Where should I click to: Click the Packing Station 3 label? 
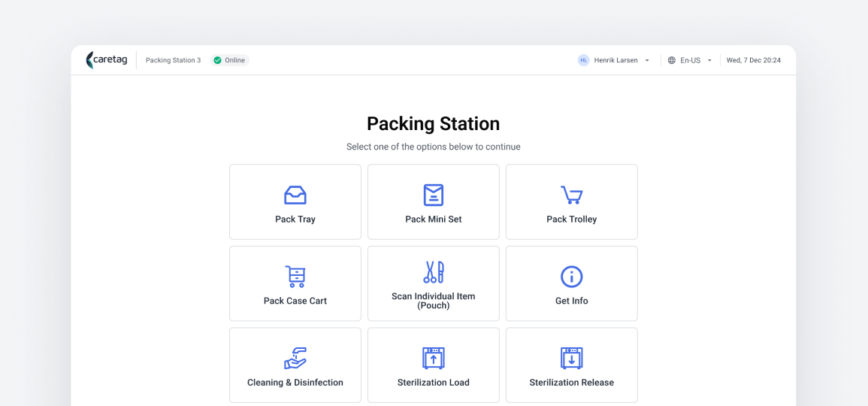coord(174,60)
